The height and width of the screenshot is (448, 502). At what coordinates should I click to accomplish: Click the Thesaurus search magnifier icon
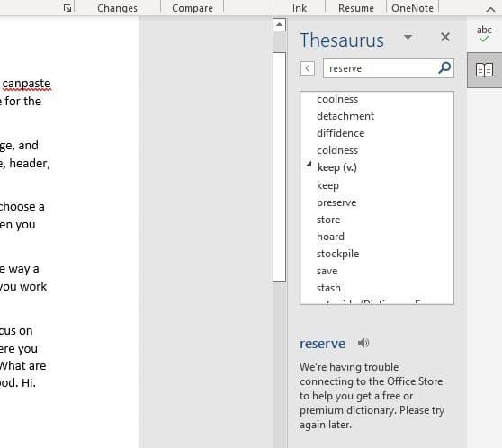(444, 67)
